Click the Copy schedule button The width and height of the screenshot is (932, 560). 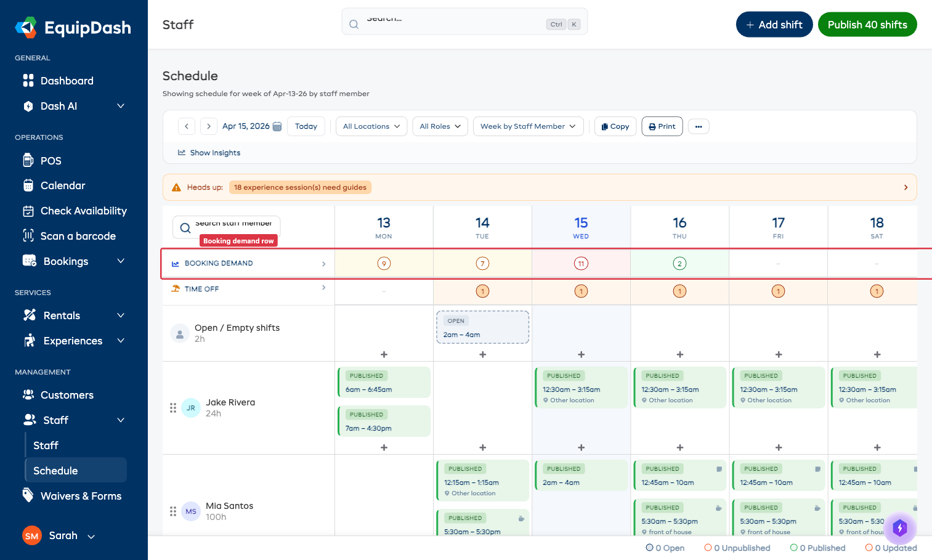click(x=615, y=126)
